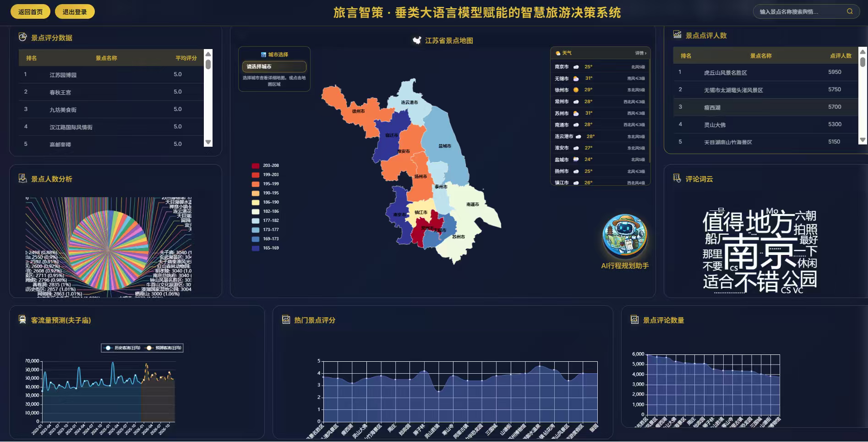Click the 南京市 cloud weather icon
The width and height of the screenshot is (868, 442).
click(576, 67)
